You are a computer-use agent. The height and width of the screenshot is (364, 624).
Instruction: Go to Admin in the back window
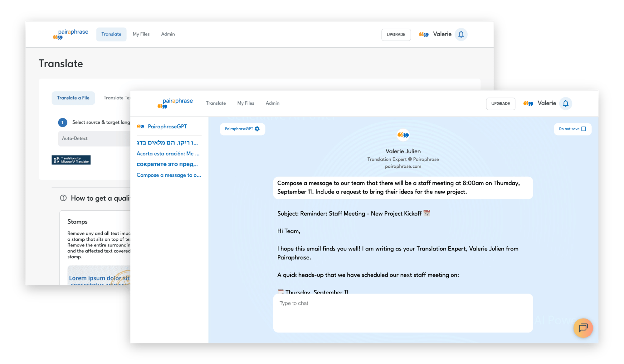[168, 34]
